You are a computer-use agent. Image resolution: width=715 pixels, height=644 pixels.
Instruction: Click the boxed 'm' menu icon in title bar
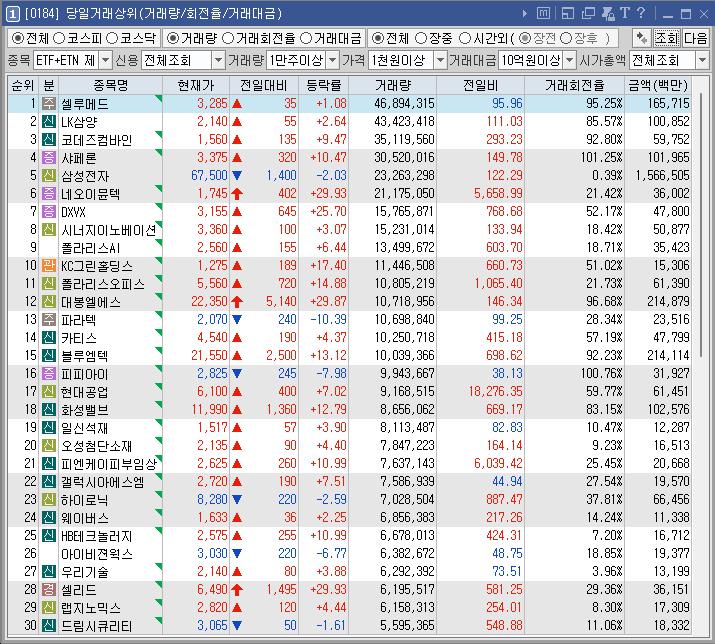543,13
